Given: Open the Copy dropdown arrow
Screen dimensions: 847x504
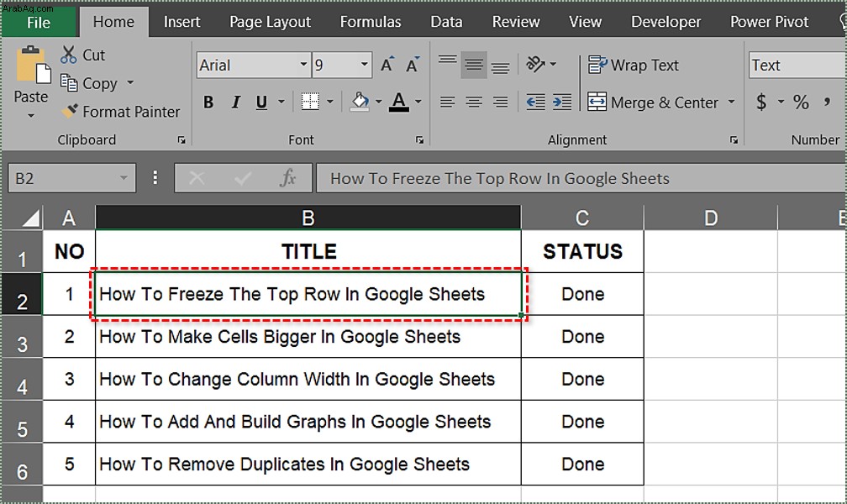Looking at the screenshot, I should point(130,82).
